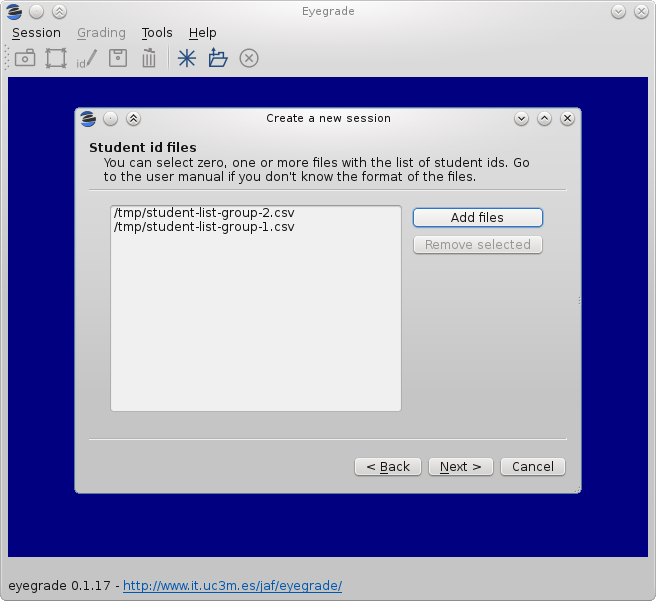Close the Create a new session dialog
This screenshot has height=601, width=656.
tap(567, 119)
